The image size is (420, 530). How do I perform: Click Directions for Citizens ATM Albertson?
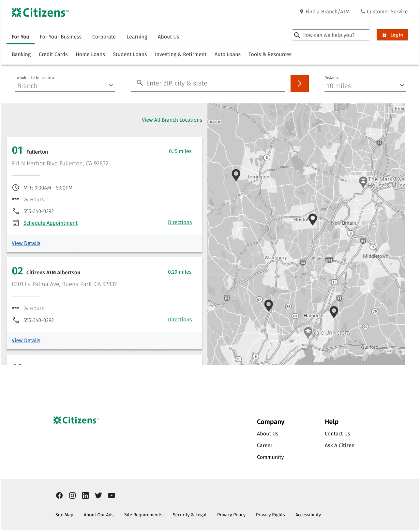180,320
